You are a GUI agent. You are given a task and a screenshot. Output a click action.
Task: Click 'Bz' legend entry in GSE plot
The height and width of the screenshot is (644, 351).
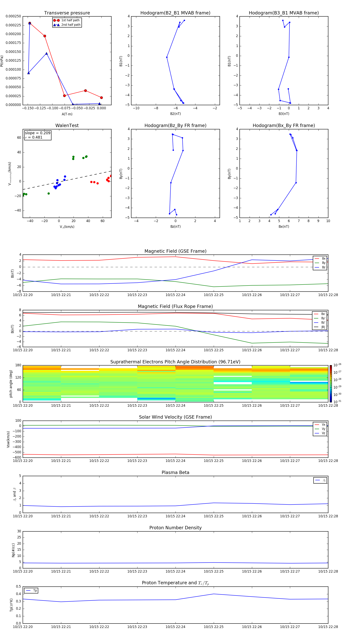[x=320, y=267]
